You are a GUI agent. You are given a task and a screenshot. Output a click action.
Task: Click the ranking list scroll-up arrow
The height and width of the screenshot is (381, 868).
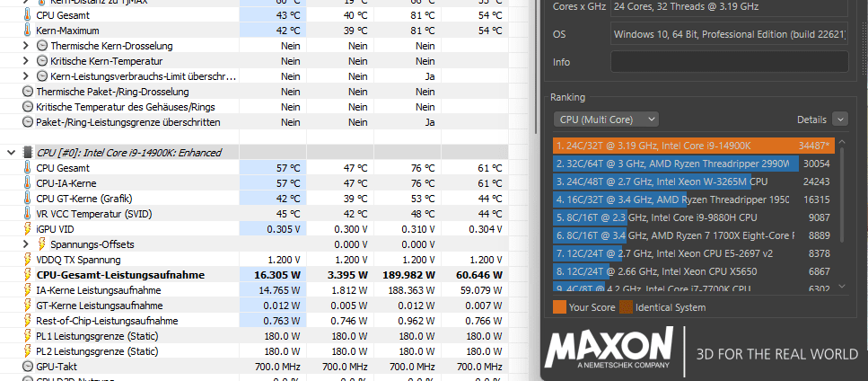coord(842,142)
